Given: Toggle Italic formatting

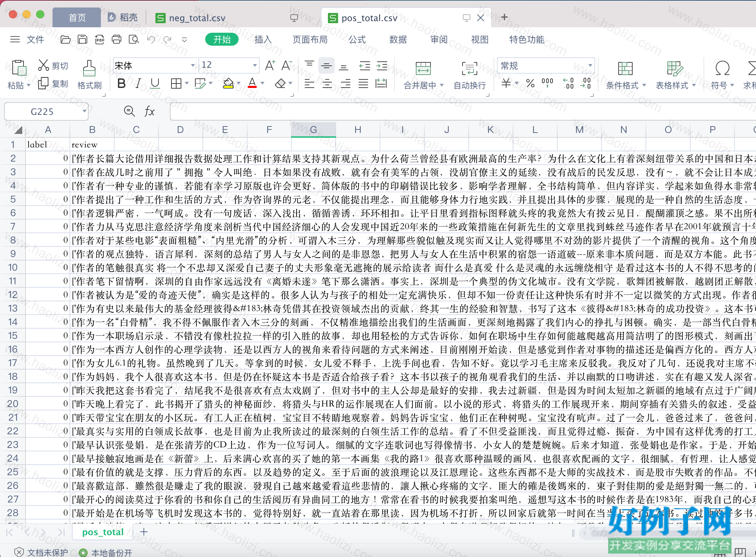Looking at the screenshot, I should 138,84.
